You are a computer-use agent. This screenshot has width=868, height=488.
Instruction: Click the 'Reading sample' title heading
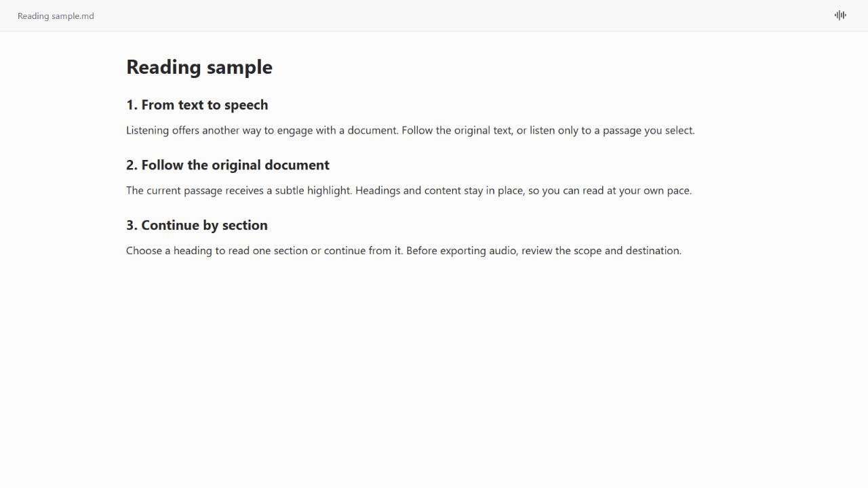point(199,66)
